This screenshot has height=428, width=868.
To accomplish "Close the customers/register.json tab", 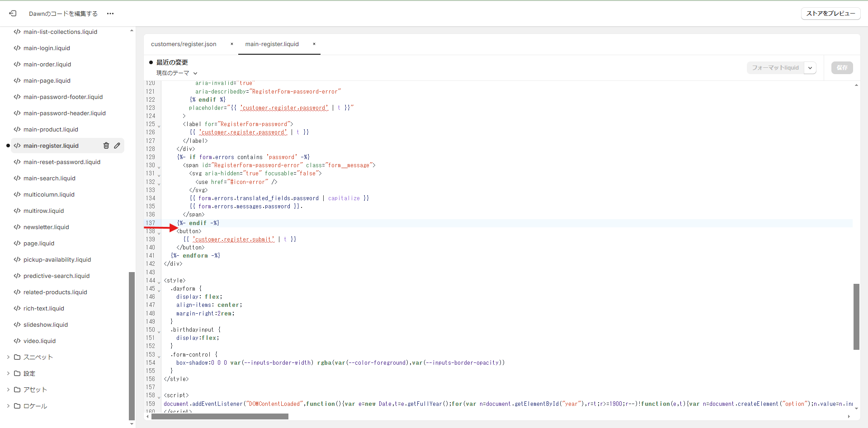I will tap(232, 44).
